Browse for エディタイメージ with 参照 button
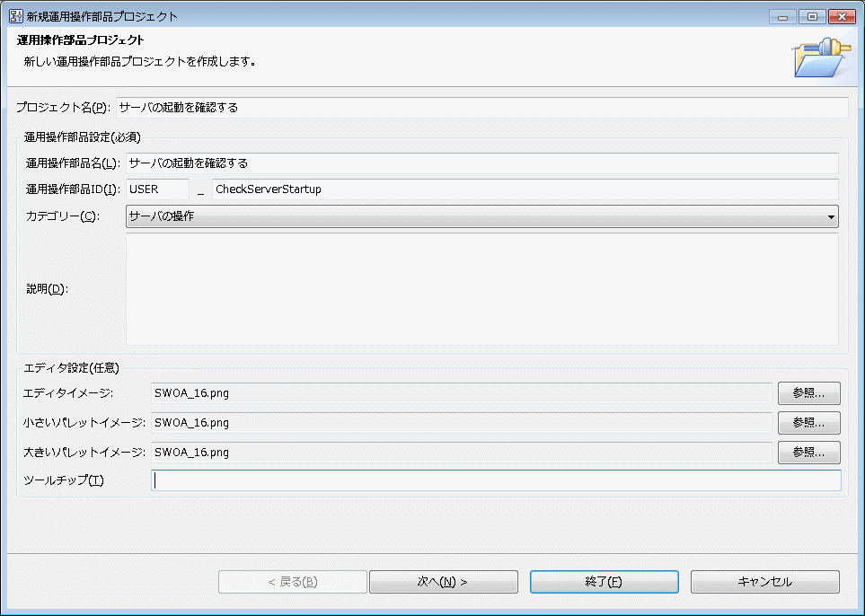The image size is (865, 616). 808,393
